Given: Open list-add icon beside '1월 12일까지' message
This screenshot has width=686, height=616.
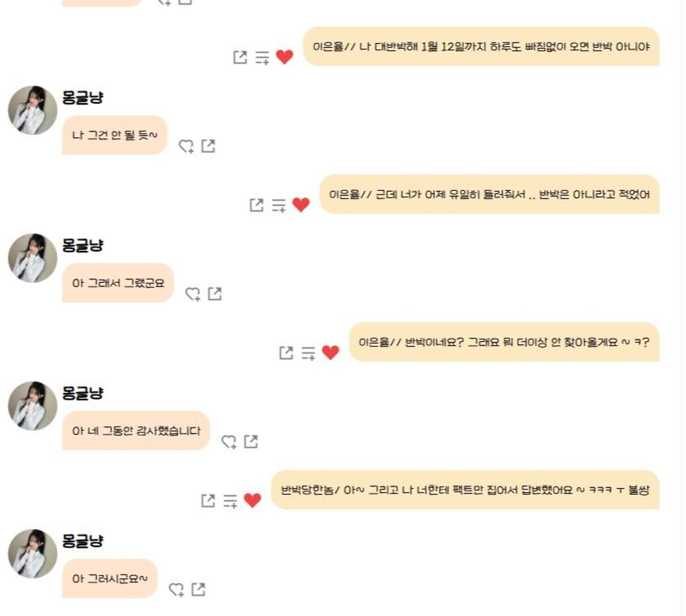Looking at the screenshot, I should (262, 58).
